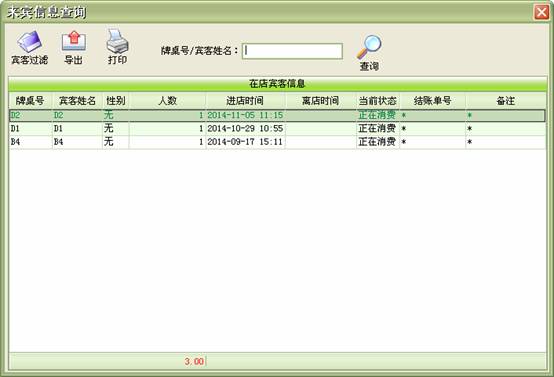The image size is (554, 377).
Task: Click the 导出 export icon
Action: click(x=73, y=41)
